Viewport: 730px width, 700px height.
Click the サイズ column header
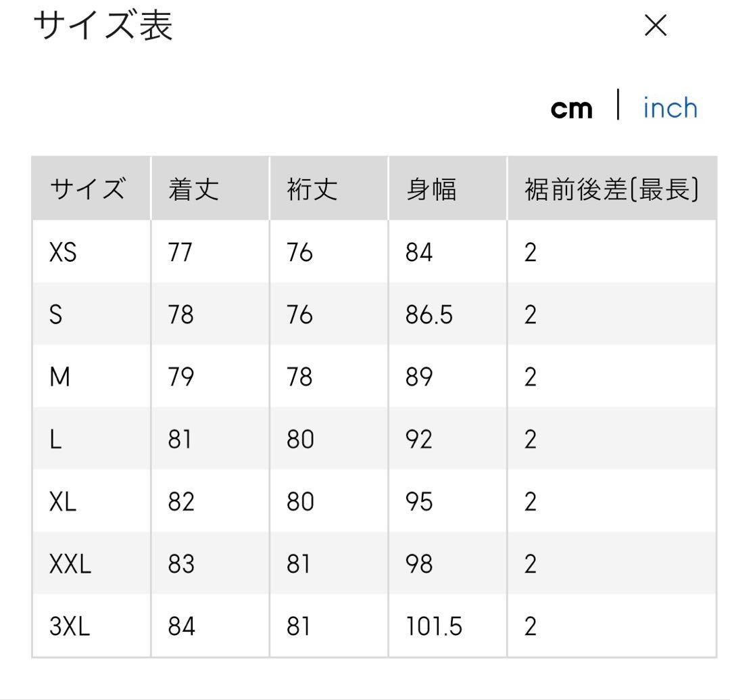coord(87,190)
